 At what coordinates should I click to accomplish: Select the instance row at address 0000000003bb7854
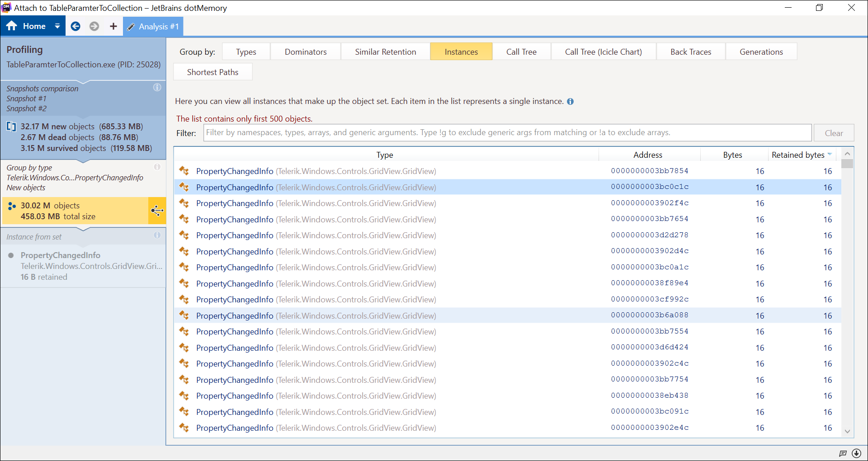pyautogui.click(x=508, y=171)
